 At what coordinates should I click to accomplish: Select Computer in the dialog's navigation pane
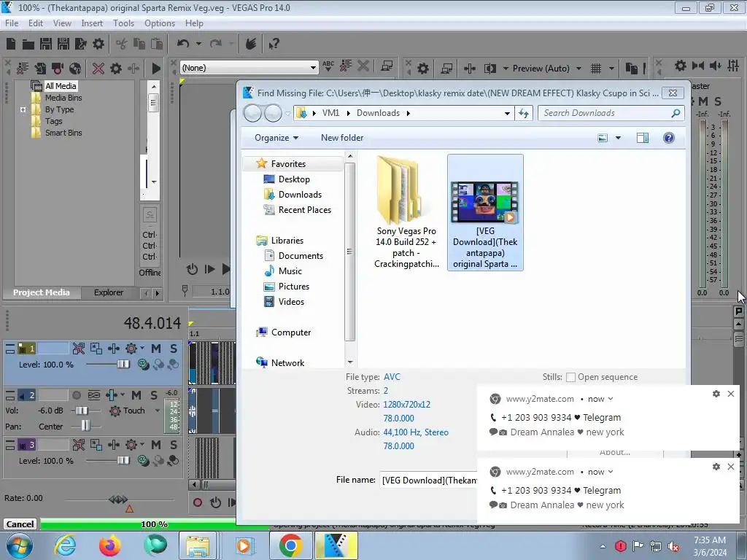tap(290, 332)
